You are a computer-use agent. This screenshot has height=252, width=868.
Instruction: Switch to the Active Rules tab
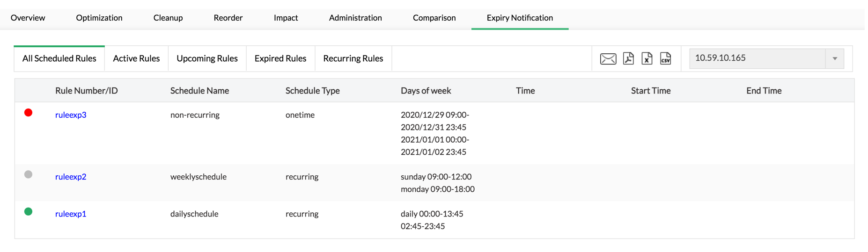(136, 58)
